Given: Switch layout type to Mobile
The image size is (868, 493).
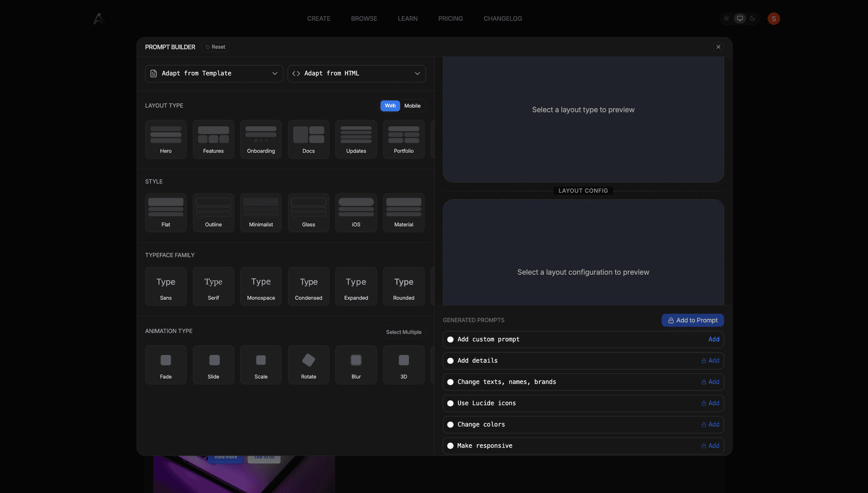Looking at the screenshot, I should pyautogui.click(x=412, y=105).
